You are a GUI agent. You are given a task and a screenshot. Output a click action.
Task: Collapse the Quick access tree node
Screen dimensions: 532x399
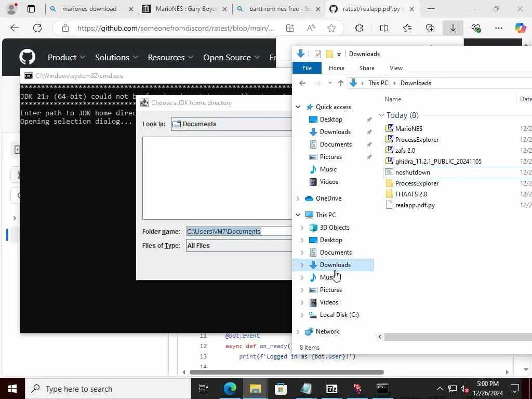(x=298, y=107)
